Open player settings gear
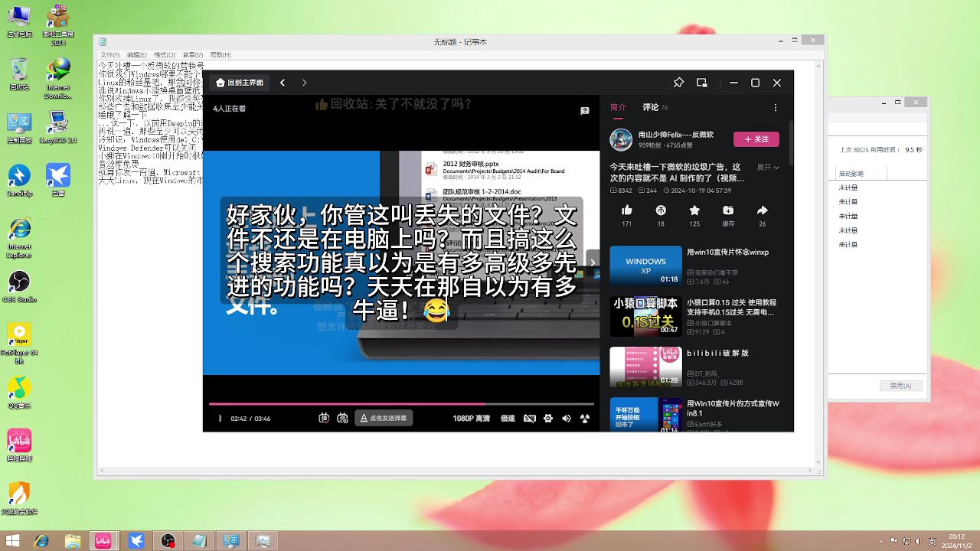 click(x=548, y=419)
